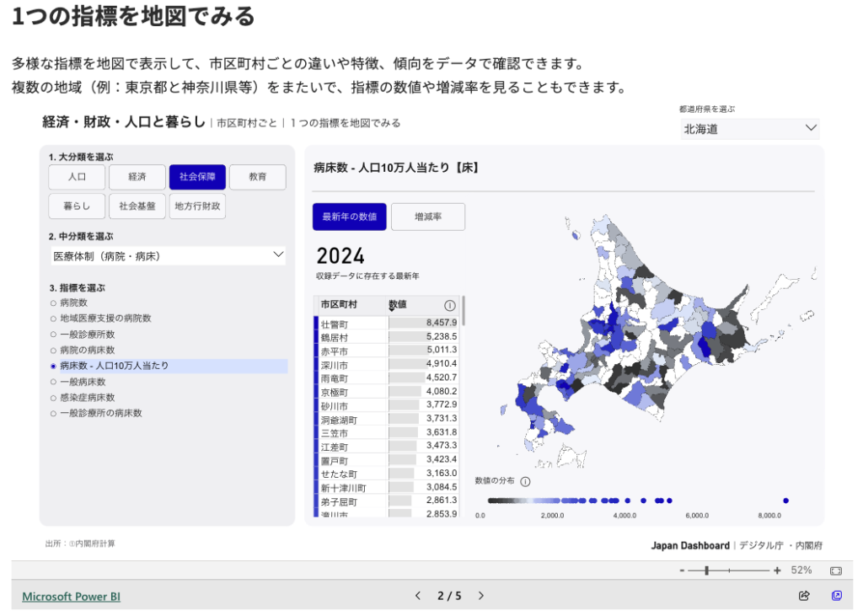Click the zoom in plus icon
The width and height of the screenshot is (863, 616).
777,570
